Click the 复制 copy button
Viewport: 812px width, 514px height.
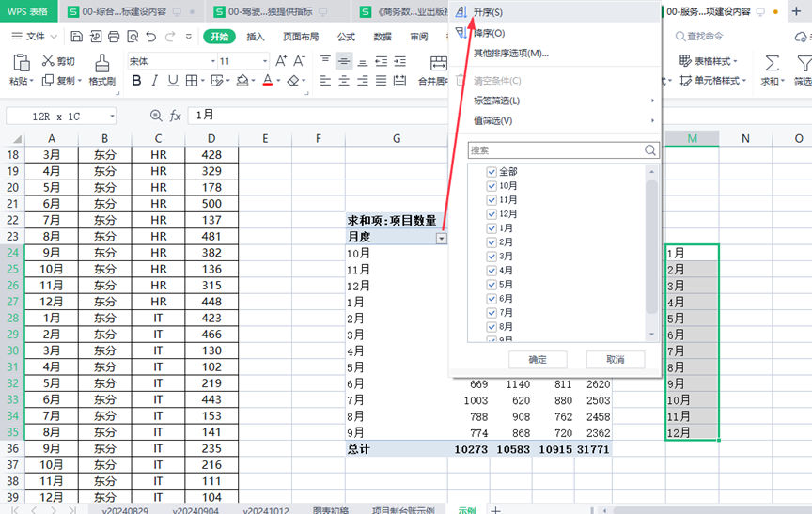(62, 80)
